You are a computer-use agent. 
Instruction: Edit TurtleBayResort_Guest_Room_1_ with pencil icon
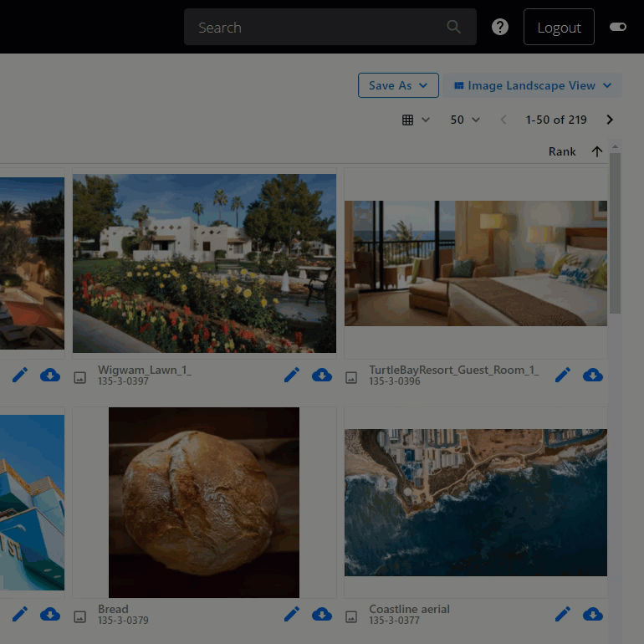[x=563, y=375]
